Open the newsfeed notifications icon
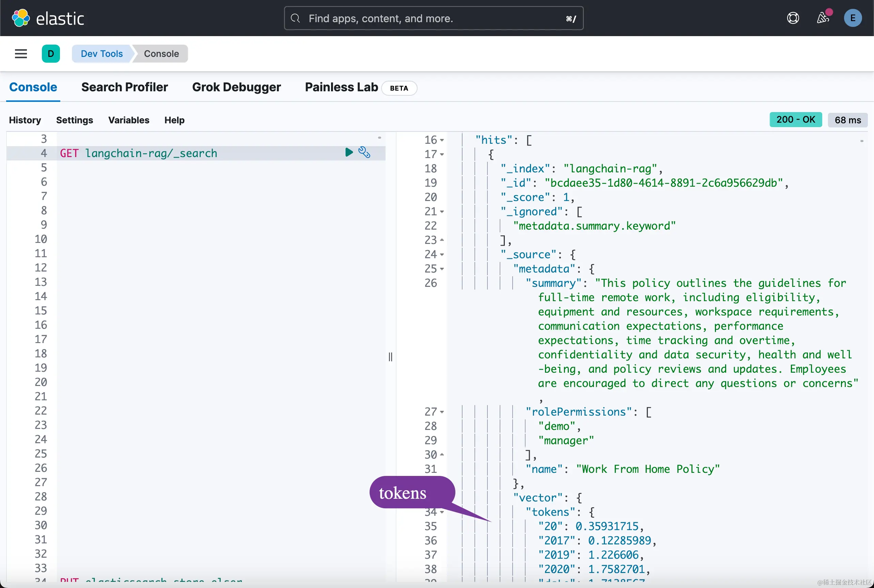 click(x=823, y=18)
